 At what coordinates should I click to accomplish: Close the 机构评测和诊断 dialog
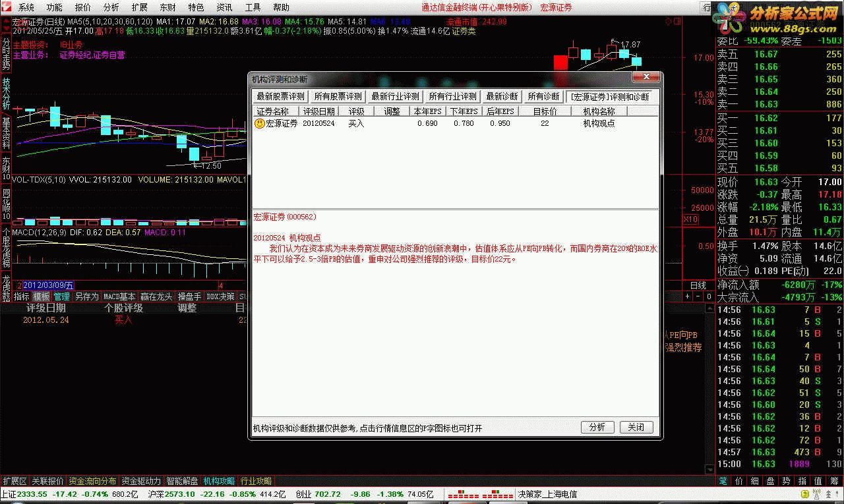[645, 78]
